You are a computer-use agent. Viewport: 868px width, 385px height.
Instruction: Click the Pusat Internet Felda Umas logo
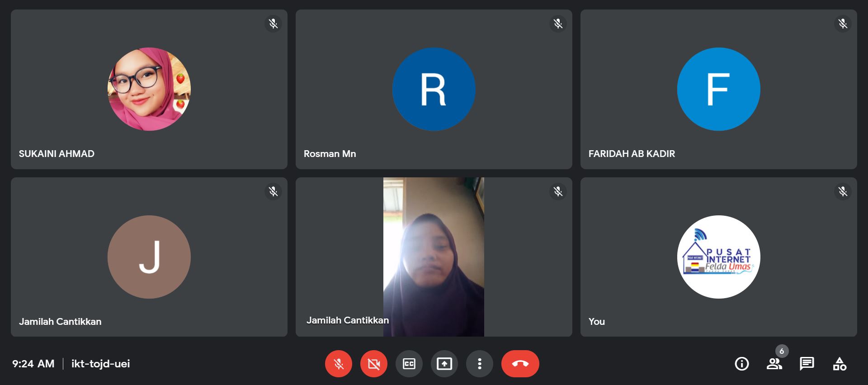click(x=718, y=257)
